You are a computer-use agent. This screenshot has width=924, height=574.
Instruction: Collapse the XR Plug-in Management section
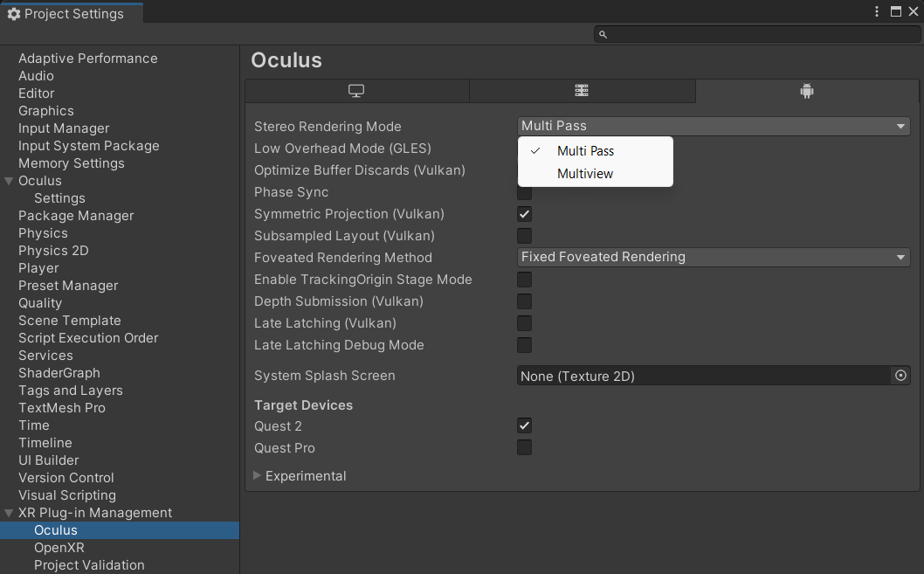[x=9, y=513]
